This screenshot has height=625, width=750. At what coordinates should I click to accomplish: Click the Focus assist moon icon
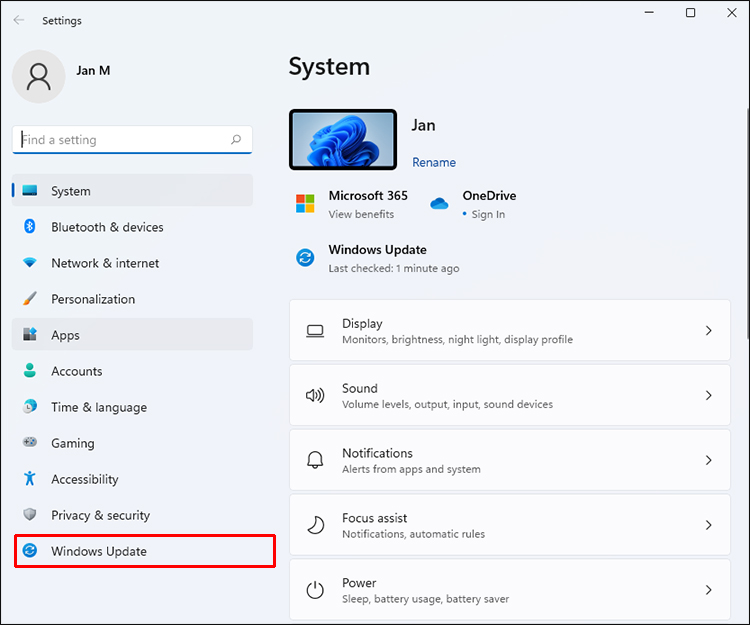point(315,525)
